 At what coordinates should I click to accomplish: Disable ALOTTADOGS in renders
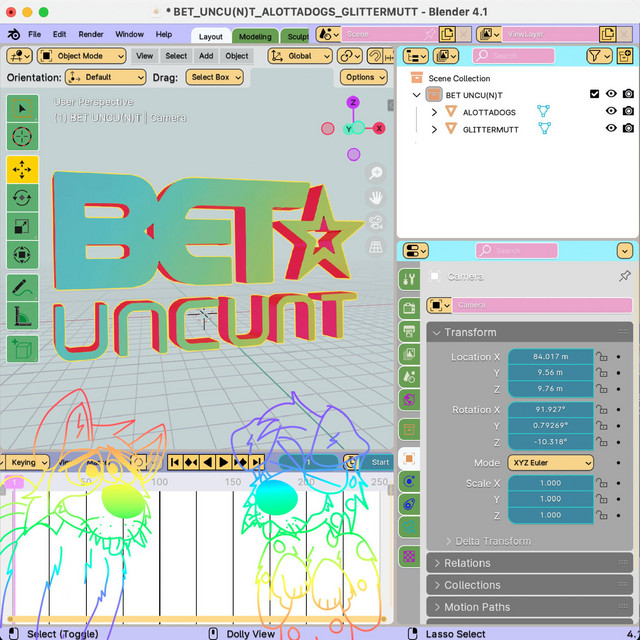click(628, 111)
